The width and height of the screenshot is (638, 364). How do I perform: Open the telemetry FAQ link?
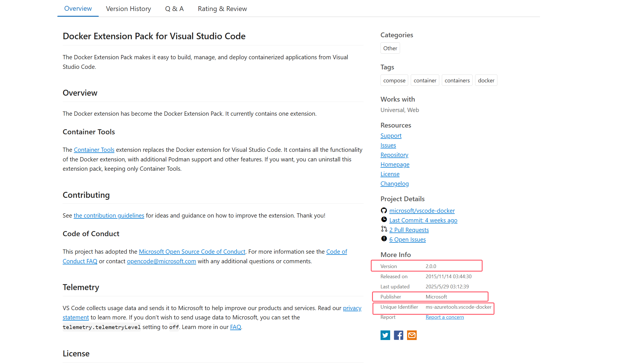(x=235, y=327)
